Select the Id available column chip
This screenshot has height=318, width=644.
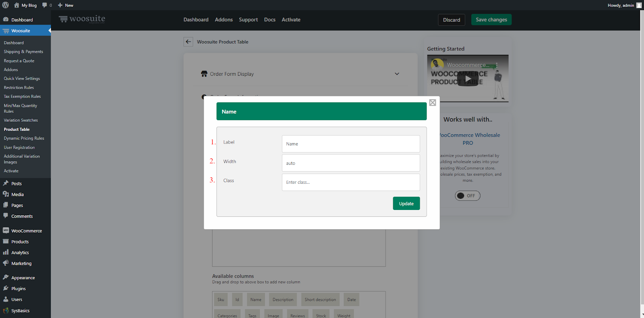point(237,299)
